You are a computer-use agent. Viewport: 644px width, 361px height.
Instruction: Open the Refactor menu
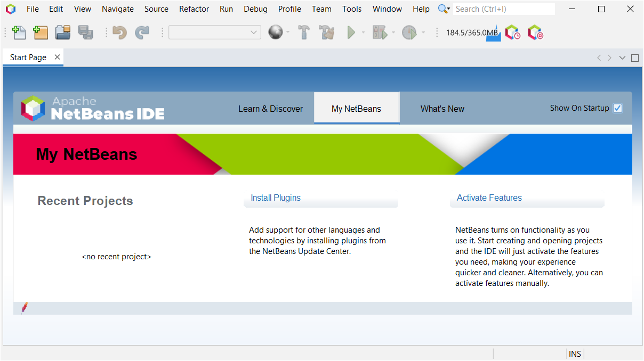(x=194, y=9)
